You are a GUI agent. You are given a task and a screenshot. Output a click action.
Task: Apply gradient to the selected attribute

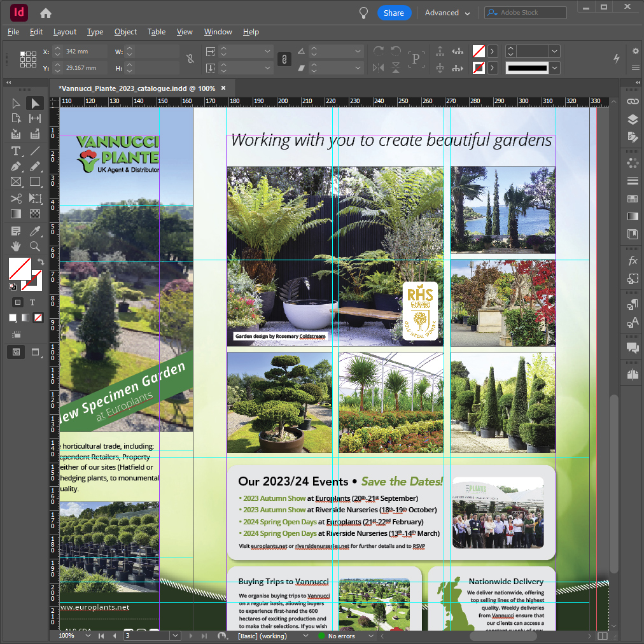(x=25, y=318)
